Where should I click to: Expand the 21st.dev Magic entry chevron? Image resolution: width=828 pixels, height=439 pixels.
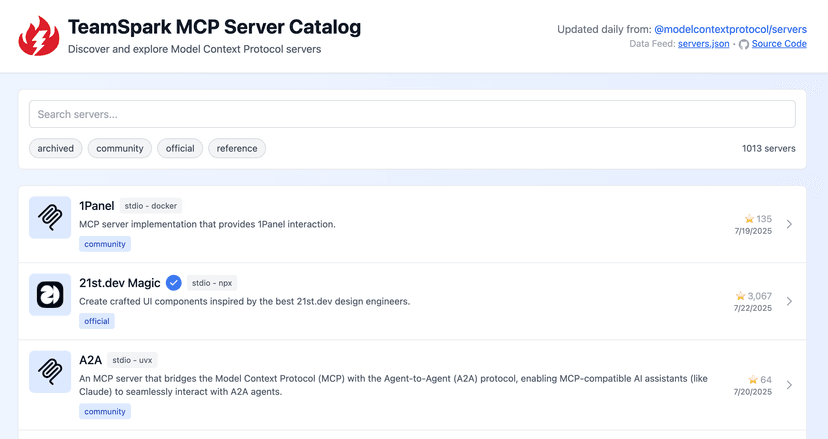(x=789, y=301)
